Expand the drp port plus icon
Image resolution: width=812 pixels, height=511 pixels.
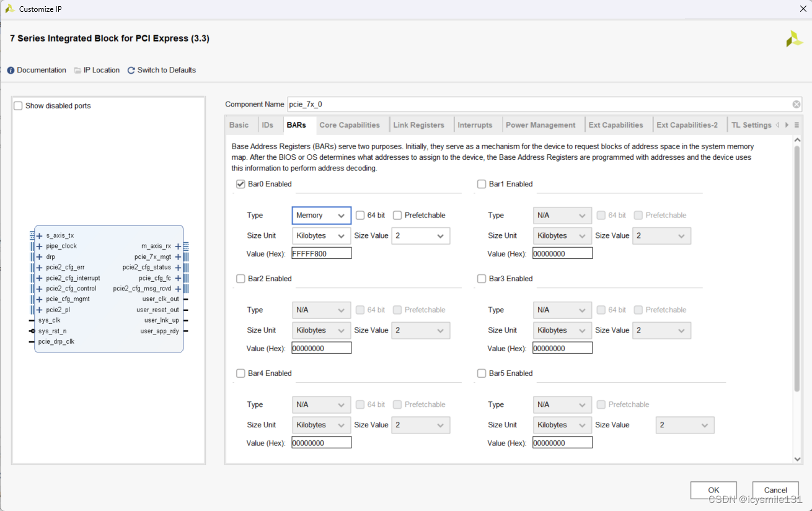(40, 257)
